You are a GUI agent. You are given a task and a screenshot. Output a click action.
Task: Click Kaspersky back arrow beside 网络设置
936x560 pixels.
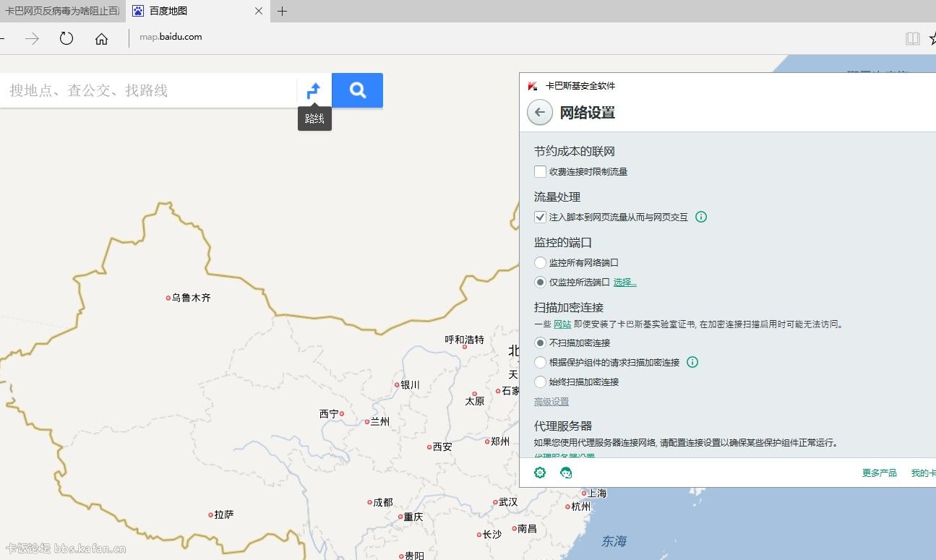[540, 113]
